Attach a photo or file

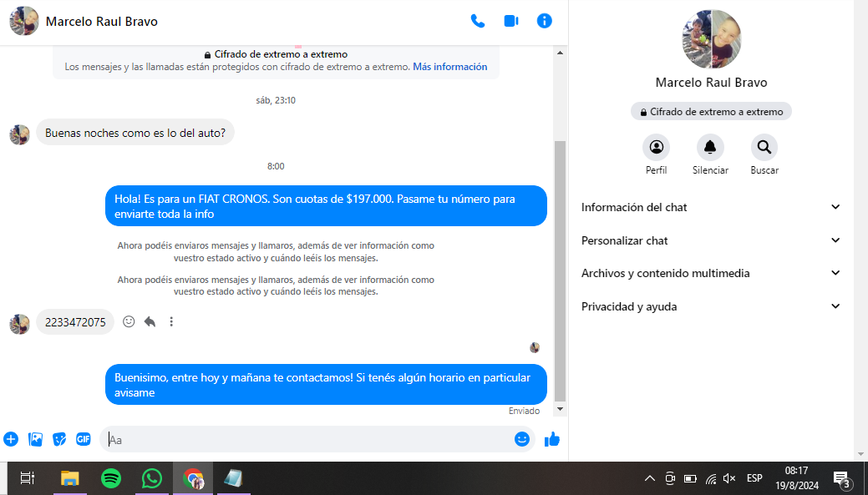coord(35,439)
